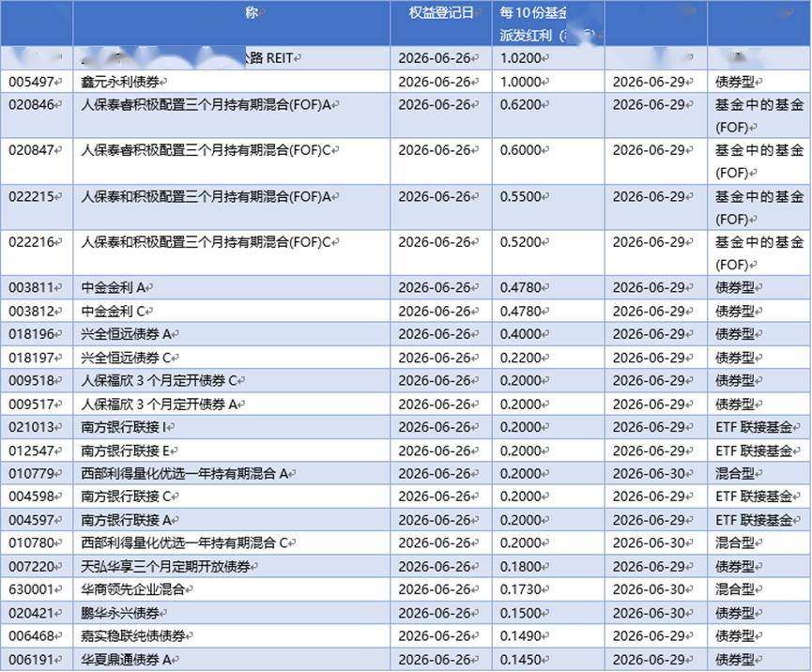Click the 1.0000 dividend value
812x672 pixels.
point(521,82)
